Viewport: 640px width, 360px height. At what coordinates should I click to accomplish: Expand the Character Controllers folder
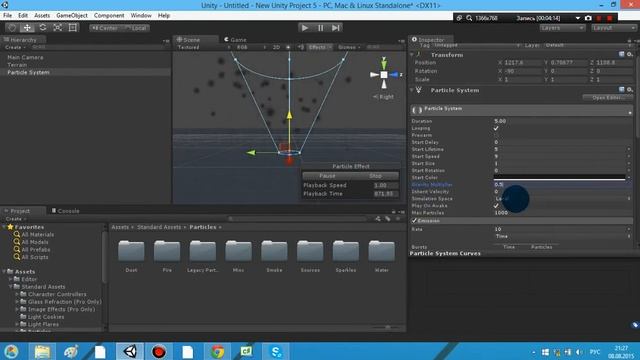tap(17, 294)
